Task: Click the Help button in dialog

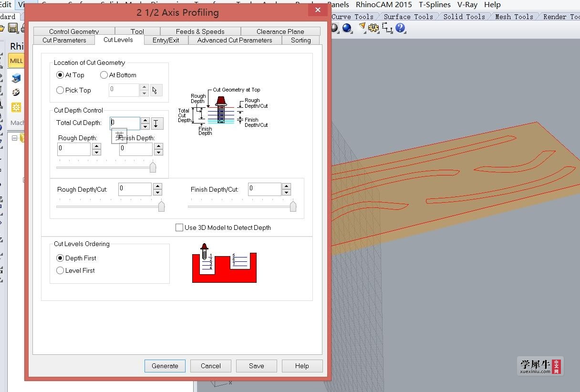Action: click(302, 366)
